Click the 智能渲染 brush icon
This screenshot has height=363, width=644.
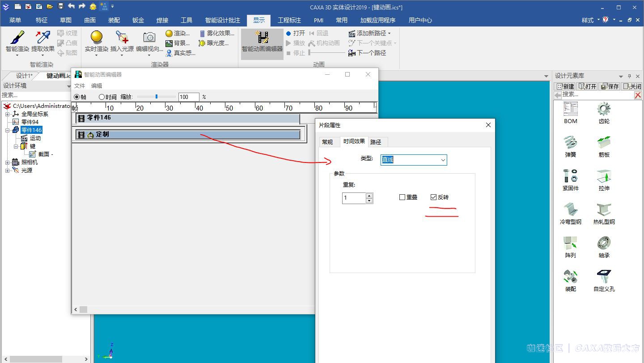click(x=17, y=38)
